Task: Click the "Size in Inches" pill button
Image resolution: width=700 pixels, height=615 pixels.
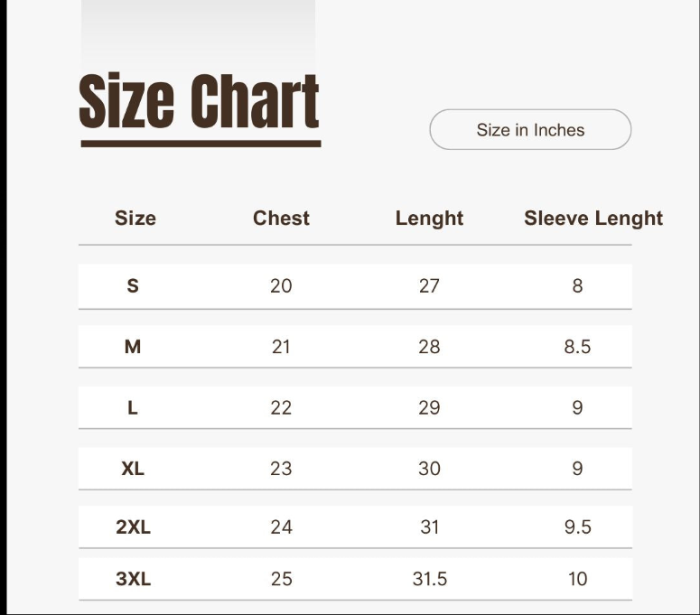Action: tap(530, 130)
